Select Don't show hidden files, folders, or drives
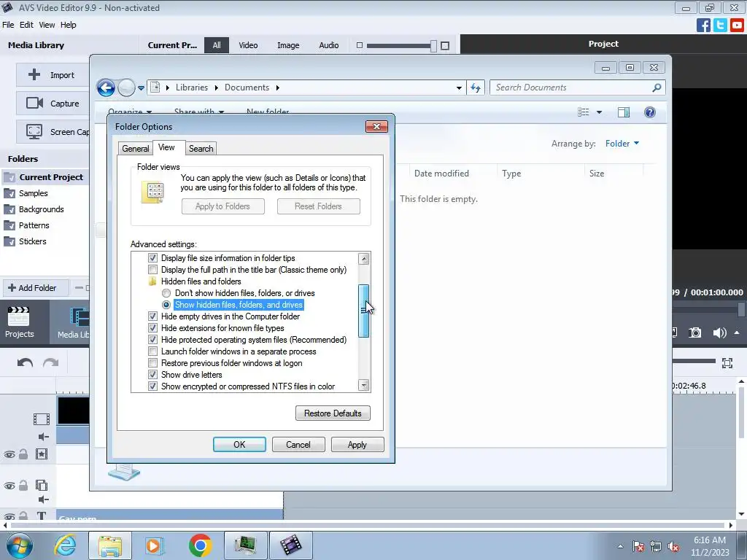 point(166,293)
